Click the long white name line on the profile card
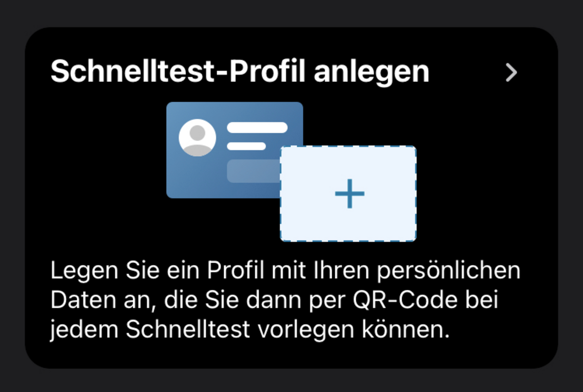 click(257, 127)
